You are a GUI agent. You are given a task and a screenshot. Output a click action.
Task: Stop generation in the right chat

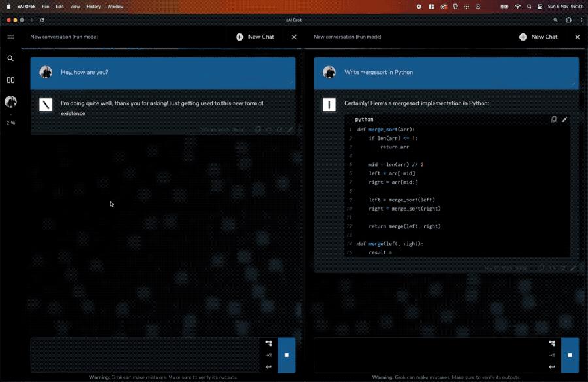[570, 355]
